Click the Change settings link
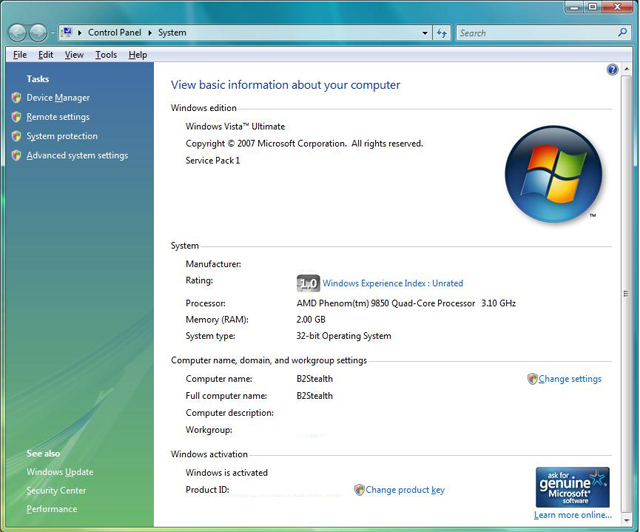The height and width of the screenshot is (532, 640). 570,379
